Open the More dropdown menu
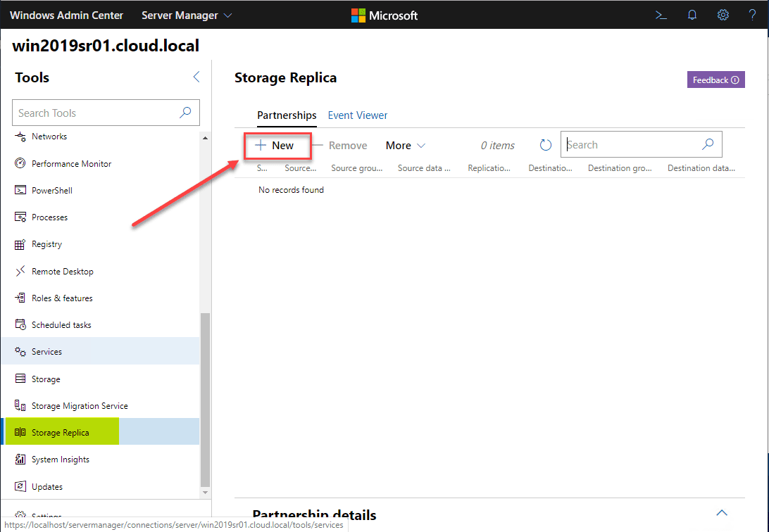The image size is (769, 532). click(x=406, y=146)
